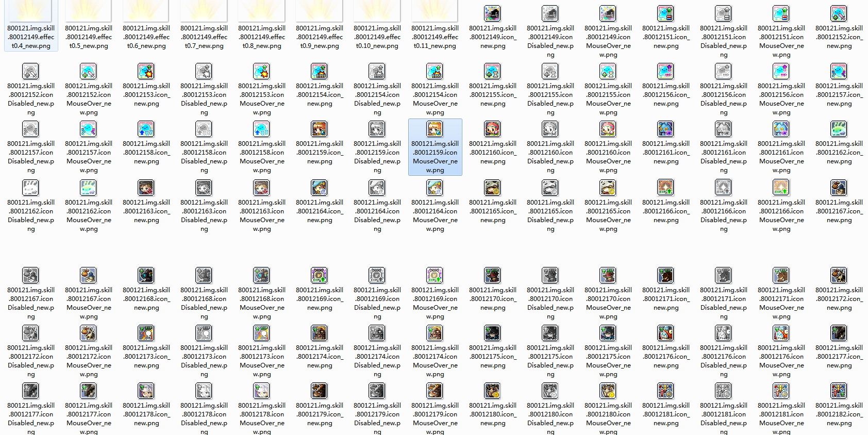This screenshot has height=435, width=868.
Task: Click the 80012149.iconDisabled_new.png file icon
Action: point(550,13)
